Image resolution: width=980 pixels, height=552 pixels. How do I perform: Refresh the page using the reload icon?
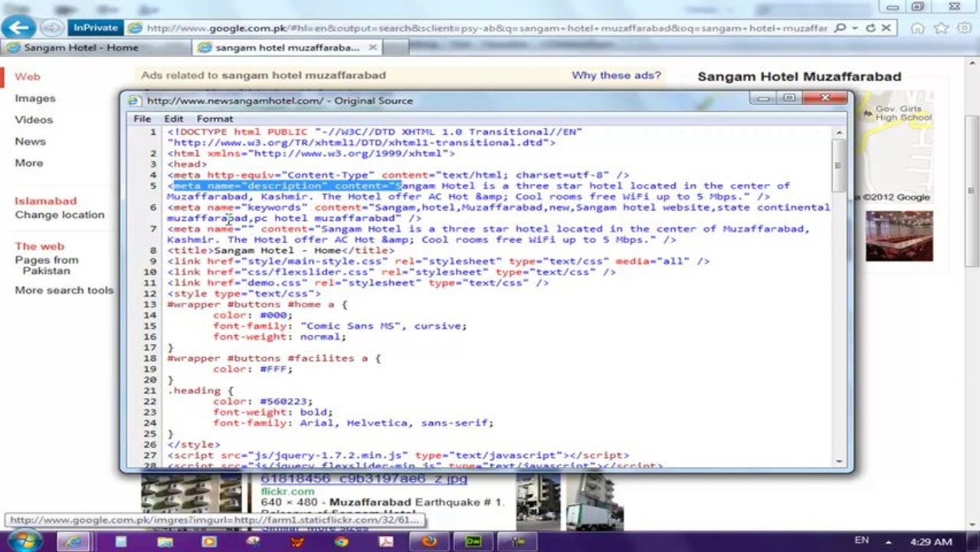click(x=870, y=28)
